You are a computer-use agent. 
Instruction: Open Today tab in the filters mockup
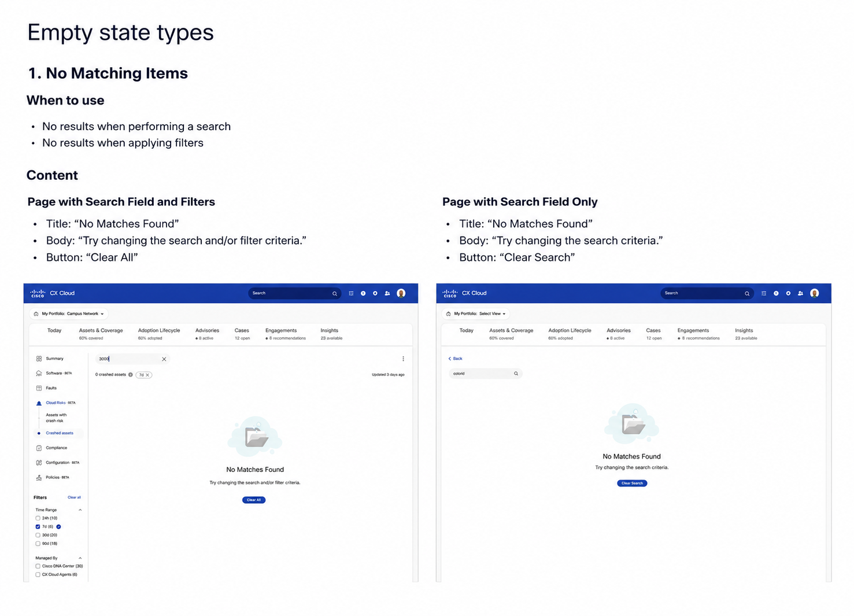pyautogui.click(x=54, y=331)
